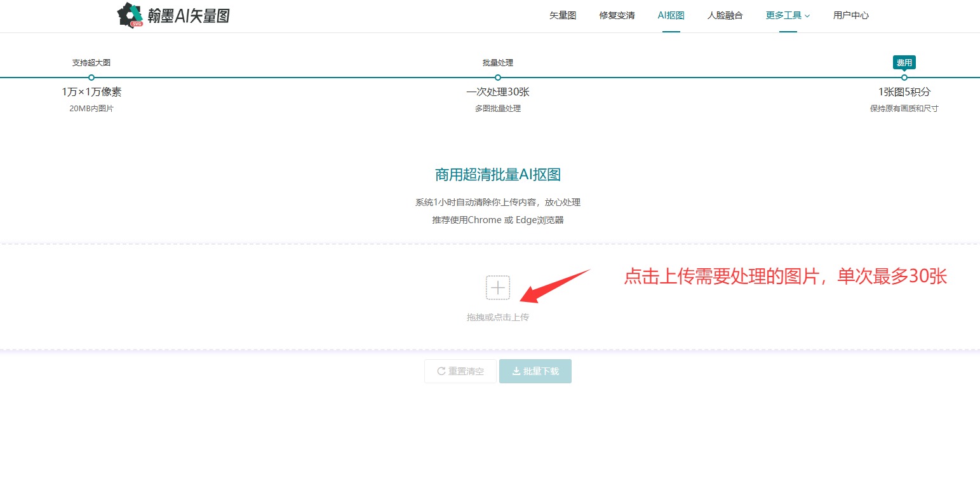Click the plus icon to upload images
Image resolution: width=980 pixels, height=485 pixels.
pos(498,287)
